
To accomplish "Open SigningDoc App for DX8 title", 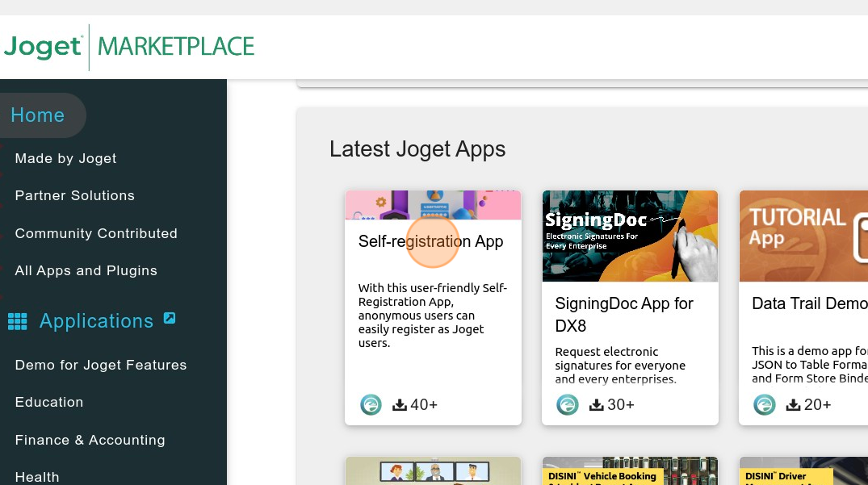I will pos(624,314).
